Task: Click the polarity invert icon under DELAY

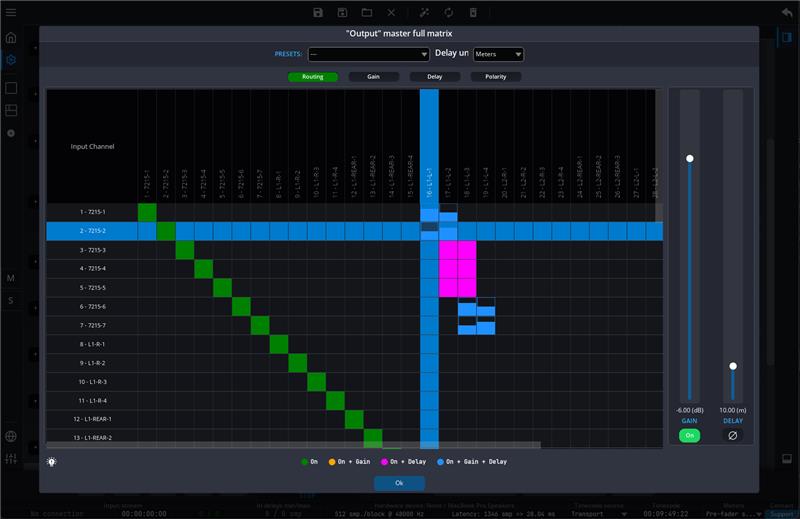Action: (x=732, y=436)
